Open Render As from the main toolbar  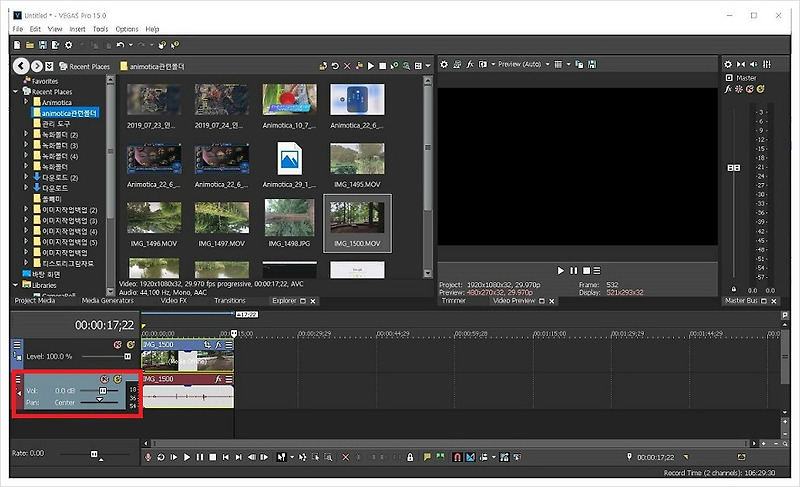pyautogui.click(x=55, y=45)
